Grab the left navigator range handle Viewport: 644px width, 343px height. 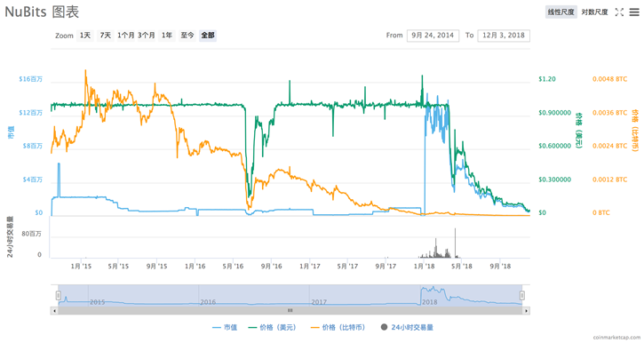click(x=59, y=295)
